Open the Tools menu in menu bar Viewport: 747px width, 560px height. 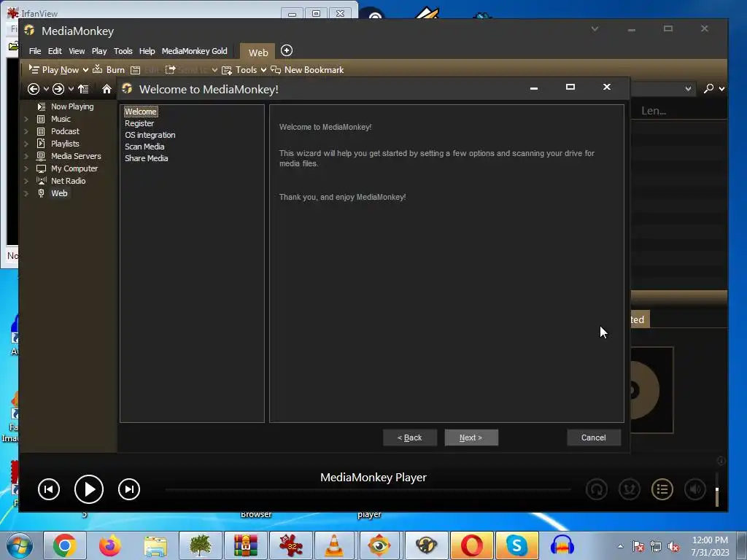(123, 51)
